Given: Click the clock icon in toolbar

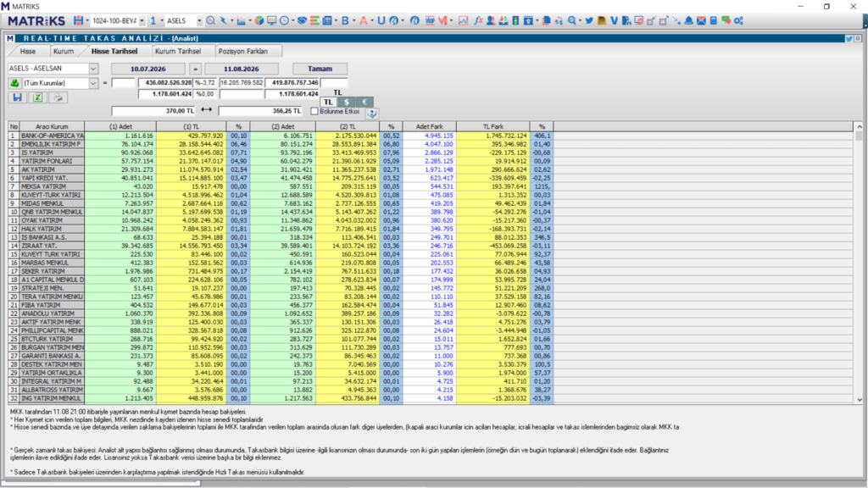Looking at the screenshot, I should (x=285, y=20).
